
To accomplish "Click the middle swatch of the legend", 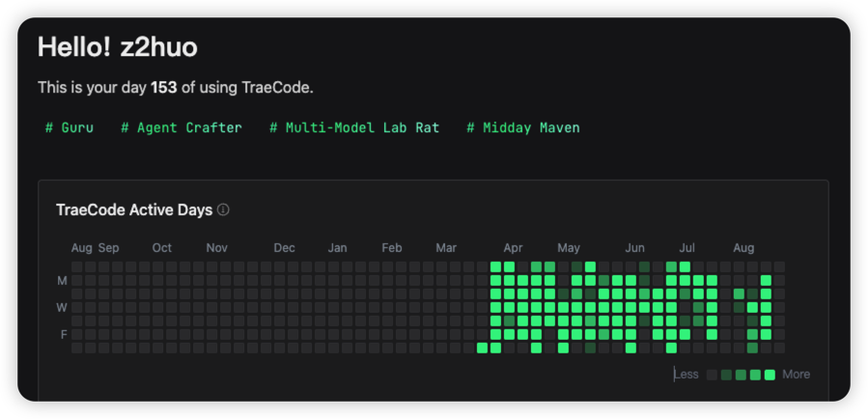I will pyautogui.click(x=741, y=375).
